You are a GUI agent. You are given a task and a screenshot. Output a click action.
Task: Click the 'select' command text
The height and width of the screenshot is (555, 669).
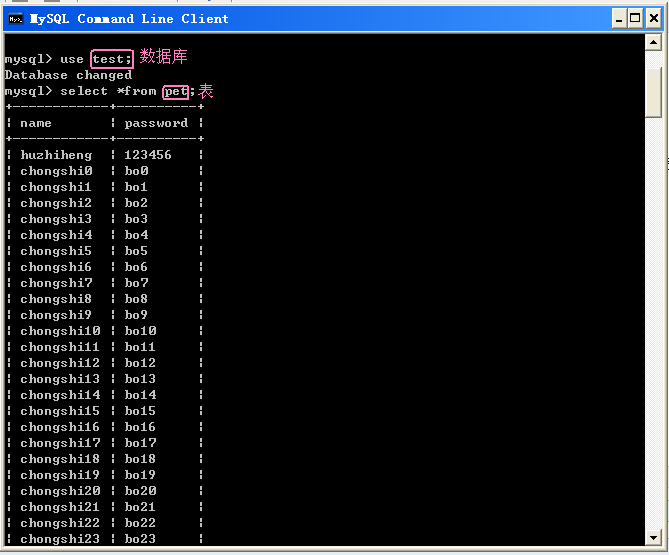click(x=84, y=91)
